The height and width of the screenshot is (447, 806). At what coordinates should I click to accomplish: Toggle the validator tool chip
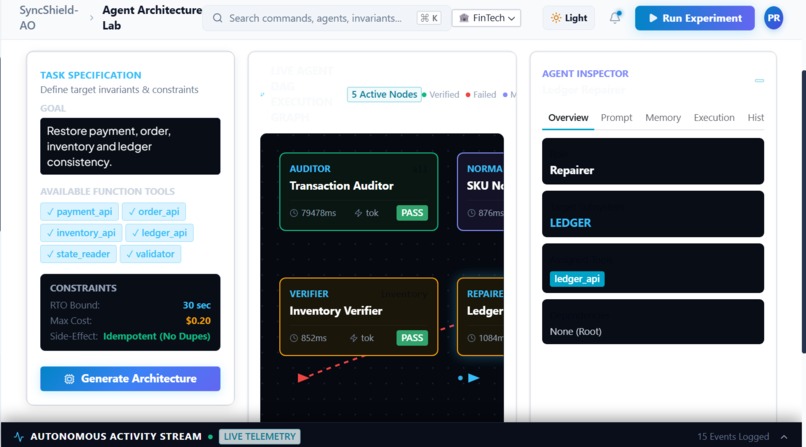pyautogui.click(x=151, y=254)
